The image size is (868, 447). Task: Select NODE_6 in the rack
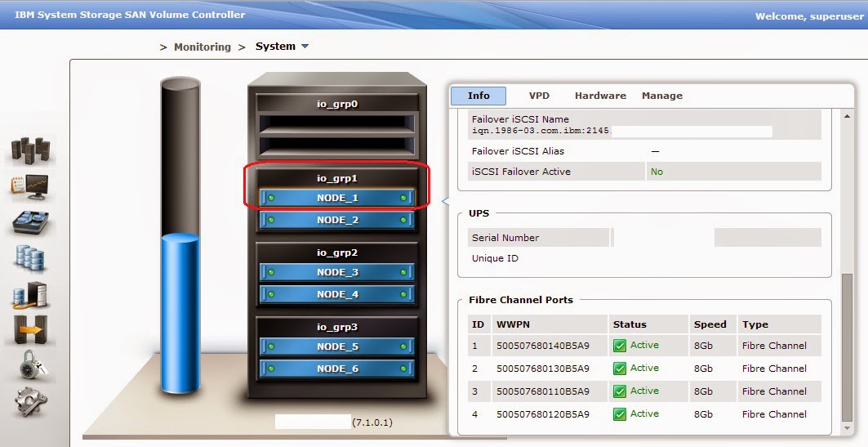[337, 369]
